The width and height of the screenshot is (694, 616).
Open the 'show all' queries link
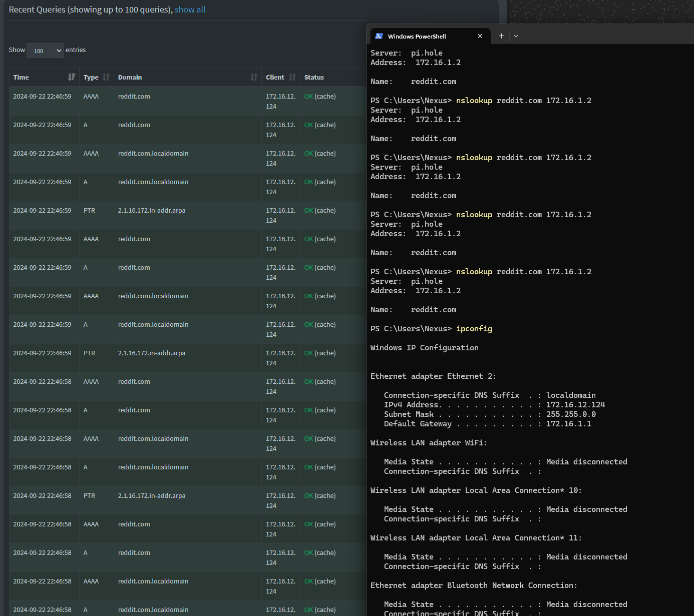pyautogui.click(x=190, y=10)
